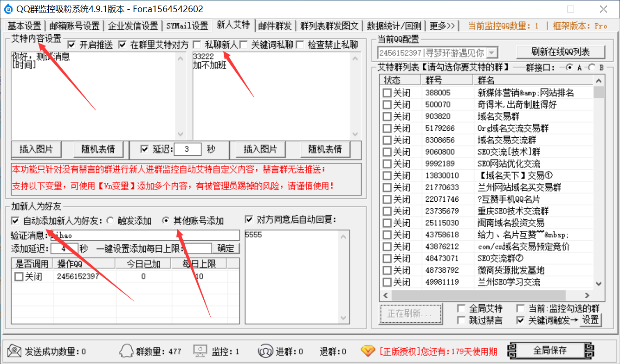Click left 插入图片 button under @ content
Image resolution: width=620 pixels, height=364 pixels.
[36, 149]
